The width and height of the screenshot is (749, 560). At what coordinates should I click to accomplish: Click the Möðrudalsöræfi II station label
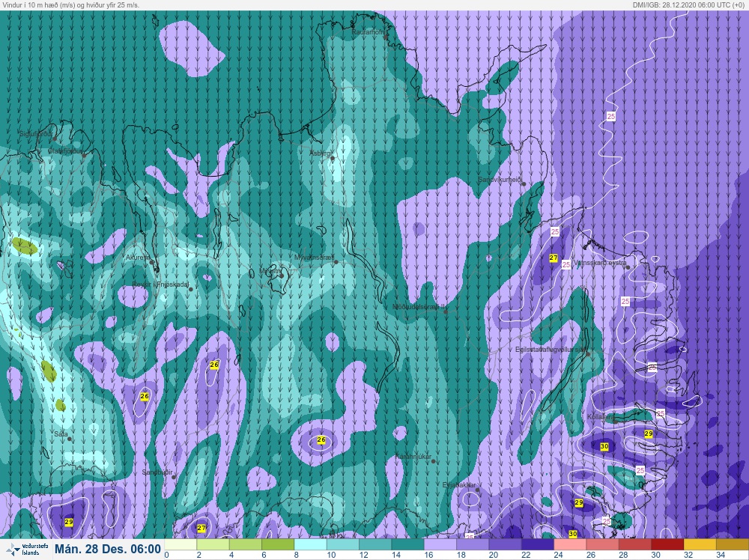click(418, 307)
